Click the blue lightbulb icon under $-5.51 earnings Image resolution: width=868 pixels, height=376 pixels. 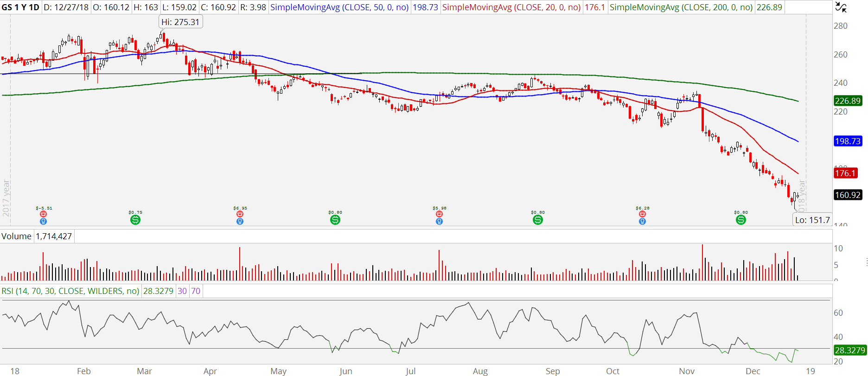43,222
